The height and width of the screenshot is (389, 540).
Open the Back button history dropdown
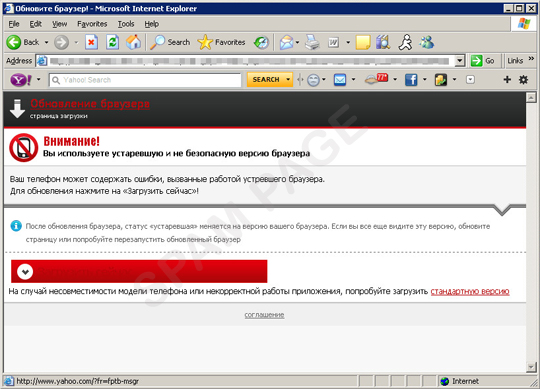tap(46, 42)
